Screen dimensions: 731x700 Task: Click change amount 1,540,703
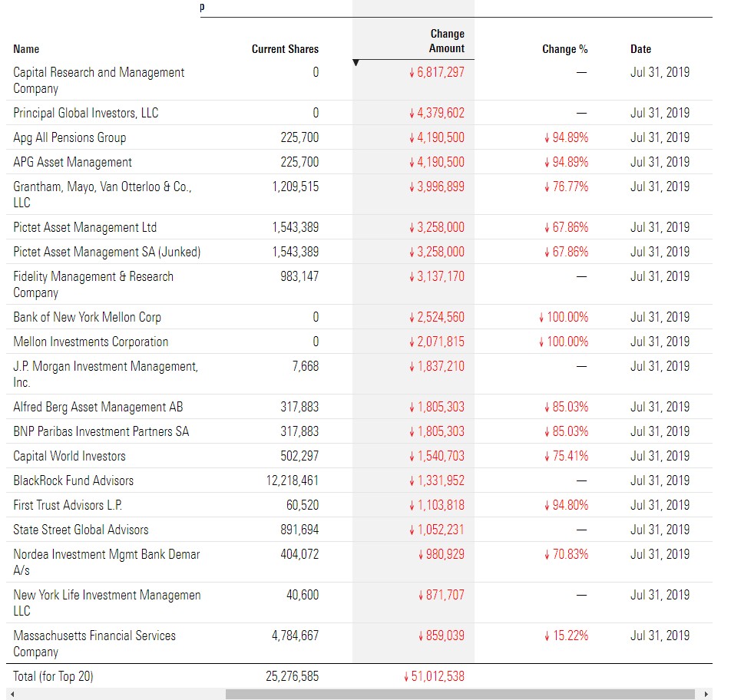(436, 456)
